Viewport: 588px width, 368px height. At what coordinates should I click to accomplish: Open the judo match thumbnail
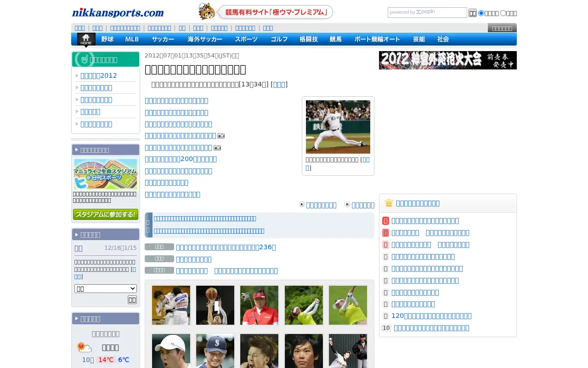pyautogui.click(x=171, y=305)
